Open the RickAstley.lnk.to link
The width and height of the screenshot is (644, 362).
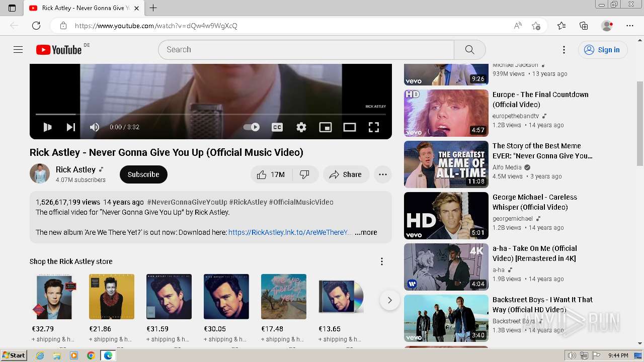290,232
